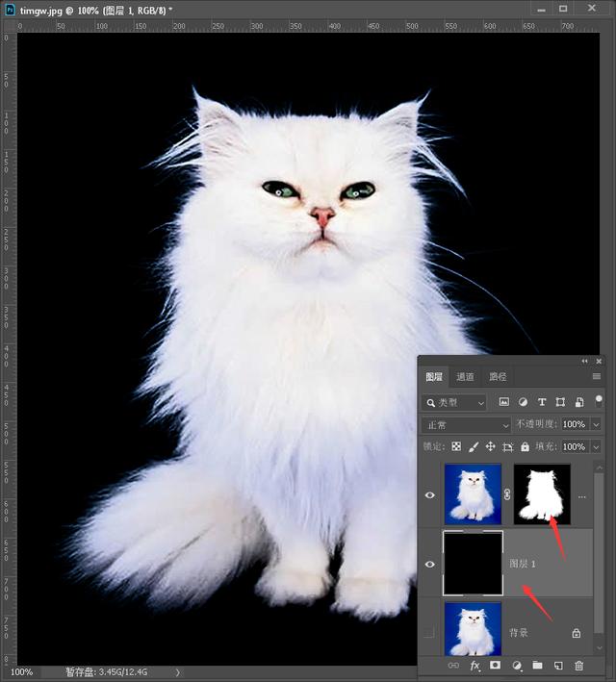Switch to the 通道 tab
Viewport: 616px width, 682px height.
[x=465, y=377]
